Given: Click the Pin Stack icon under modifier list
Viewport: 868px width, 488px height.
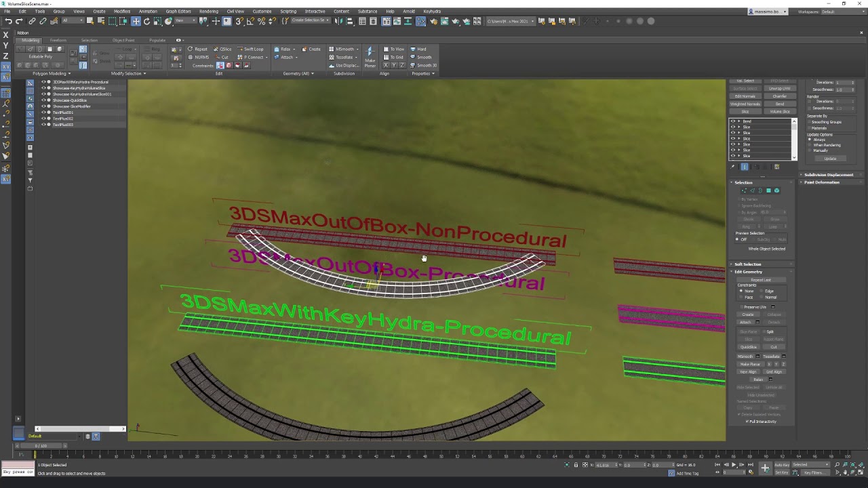Looking at the screenshot, I should (x=732, y=167).
